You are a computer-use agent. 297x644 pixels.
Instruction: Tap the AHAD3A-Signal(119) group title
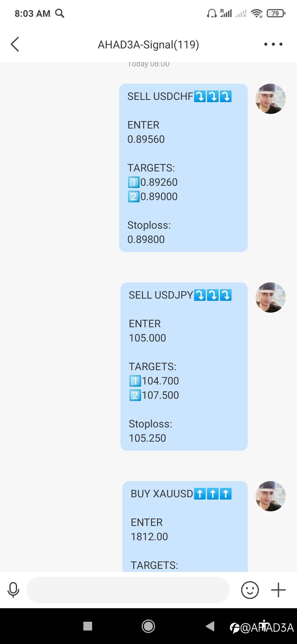pos(148,45)
